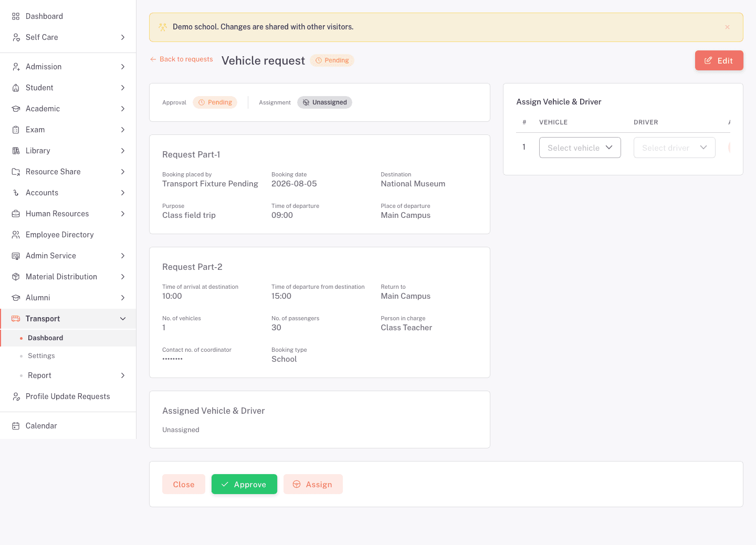
Task: Click the Alumni cap icon
Action: [x=16, y=298]
